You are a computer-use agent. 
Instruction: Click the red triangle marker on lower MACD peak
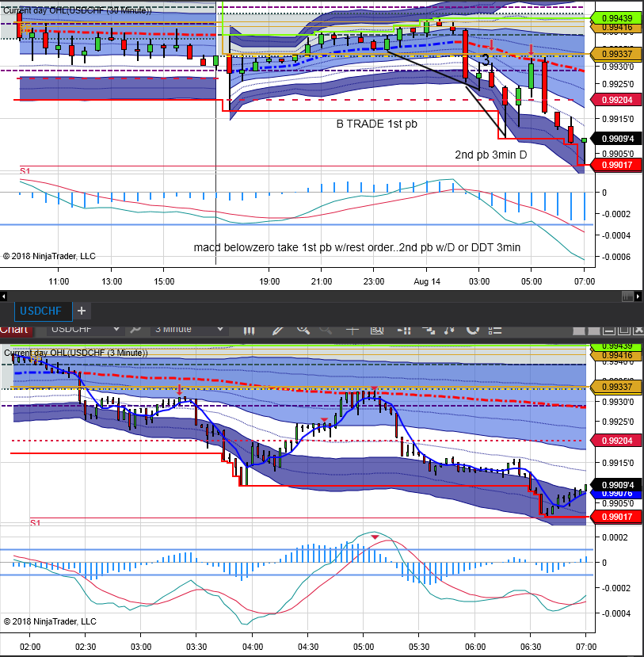click(375, 537)
